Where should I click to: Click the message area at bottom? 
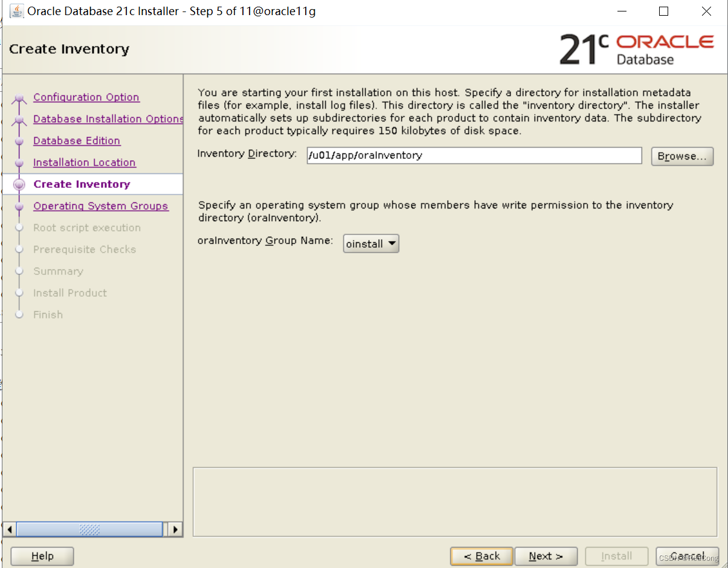pyautogui.click(x=455, y=502)
